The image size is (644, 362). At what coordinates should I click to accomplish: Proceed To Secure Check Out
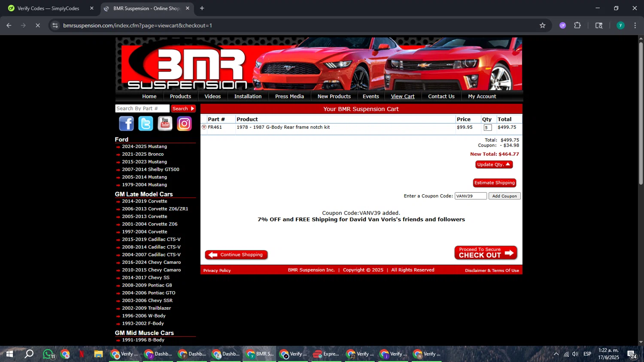pos(486,253)
